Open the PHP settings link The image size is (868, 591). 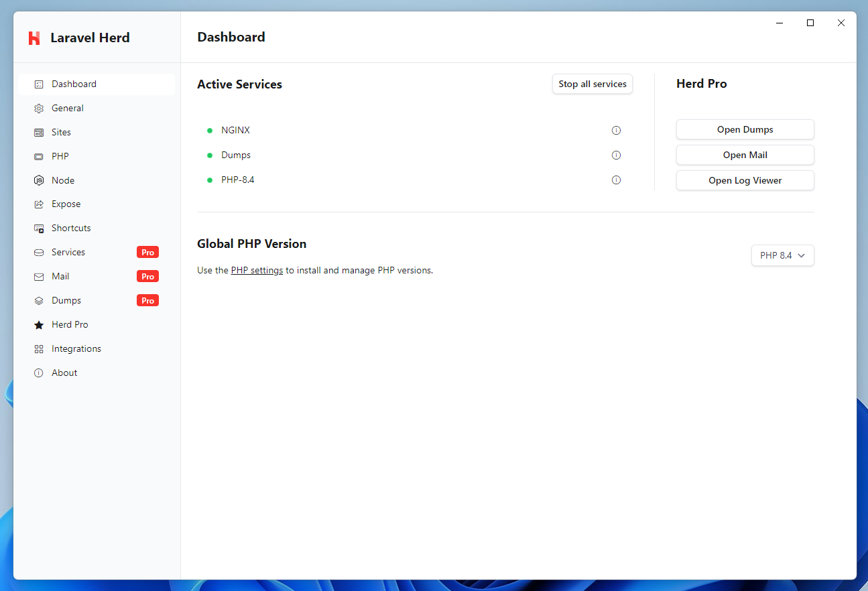pyautogui.click(x=257, y=270)
